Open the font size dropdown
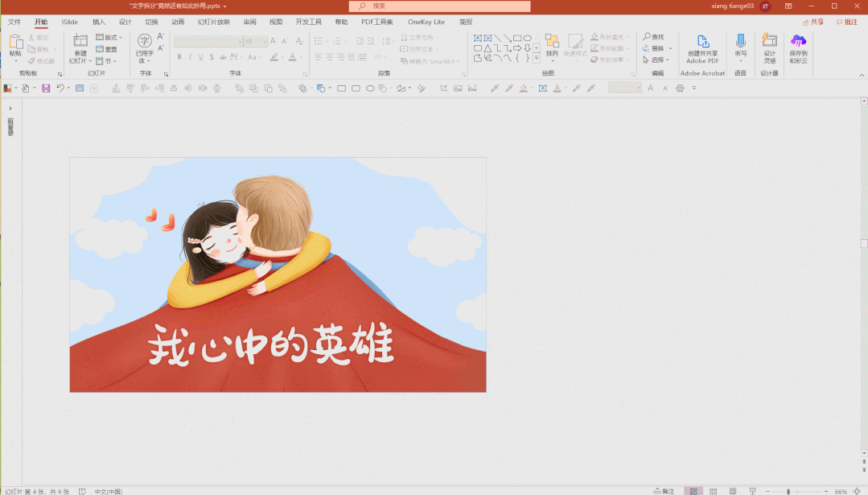The image size is (868, 495). click(x=264, y=41)
